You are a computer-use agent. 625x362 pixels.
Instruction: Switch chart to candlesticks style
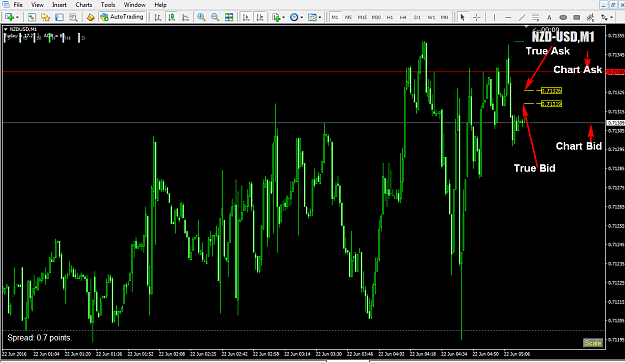click(x=172, y=17)
